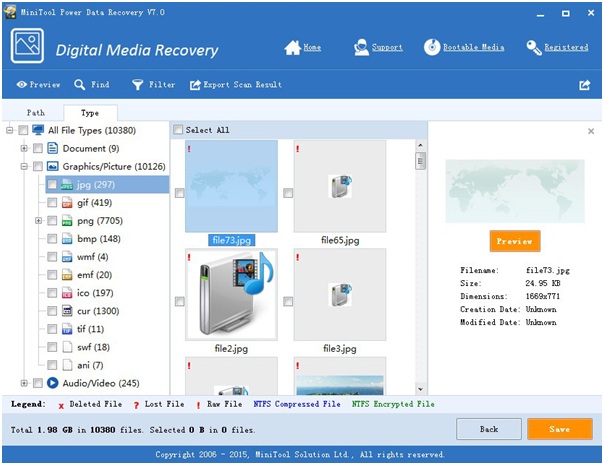Switch to the Path tab
604x465 pixels.
[35, 113]
